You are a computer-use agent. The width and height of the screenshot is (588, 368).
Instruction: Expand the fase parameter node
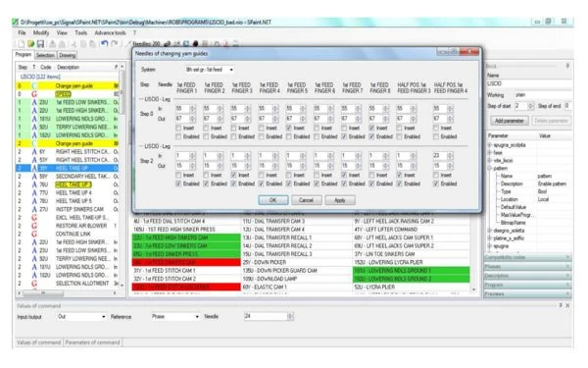click(x=489, y=153)
